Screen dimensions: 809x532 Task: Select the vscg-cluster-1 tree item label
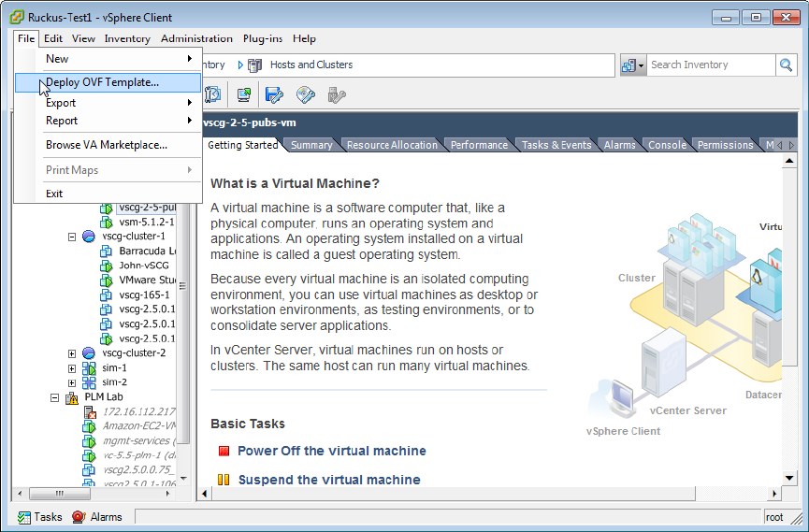[134, 237]
